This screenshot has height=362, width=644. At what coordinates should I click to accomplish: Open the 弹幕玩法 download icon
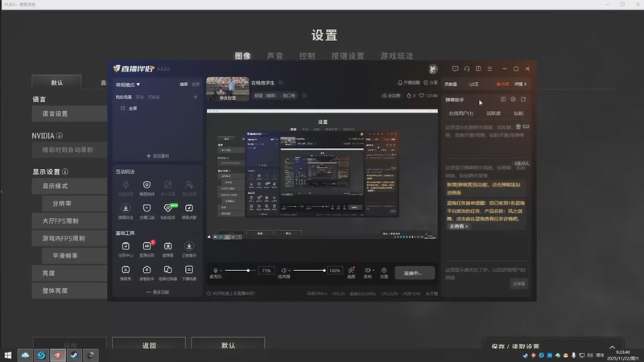(x=126, y=208)
